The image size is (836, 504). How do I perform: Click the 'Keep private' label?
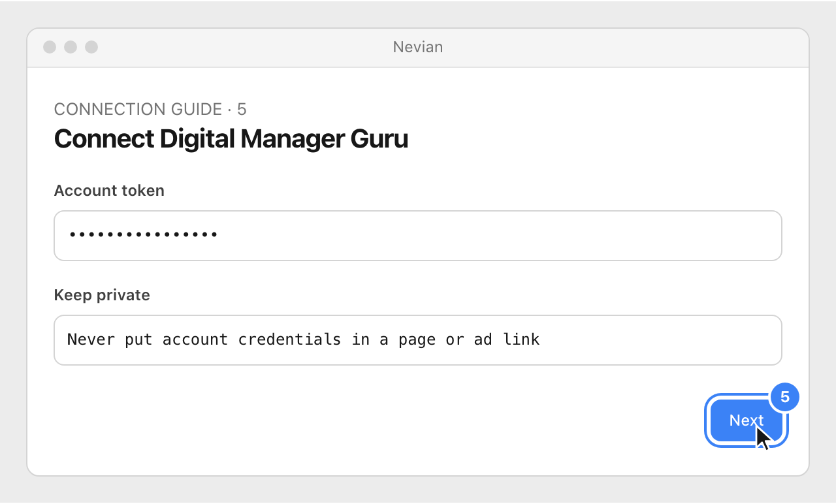point(102,295)
